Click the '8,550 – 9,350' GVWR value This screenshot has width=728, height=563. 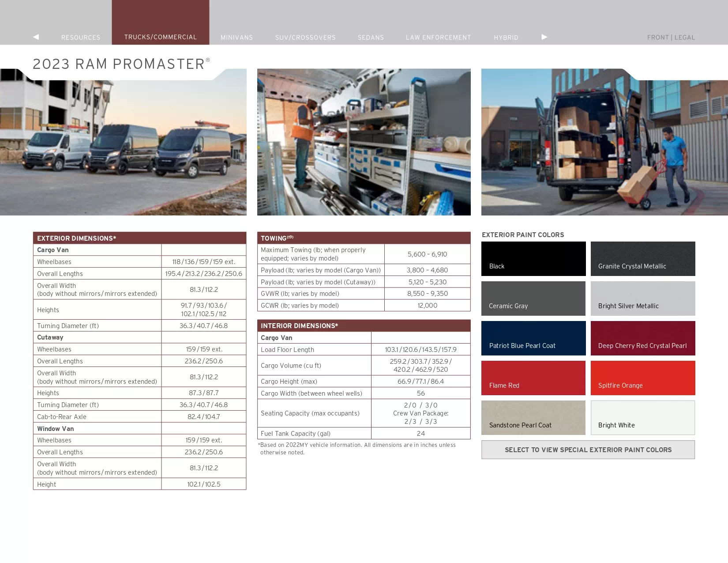click(x=428, y=294)
